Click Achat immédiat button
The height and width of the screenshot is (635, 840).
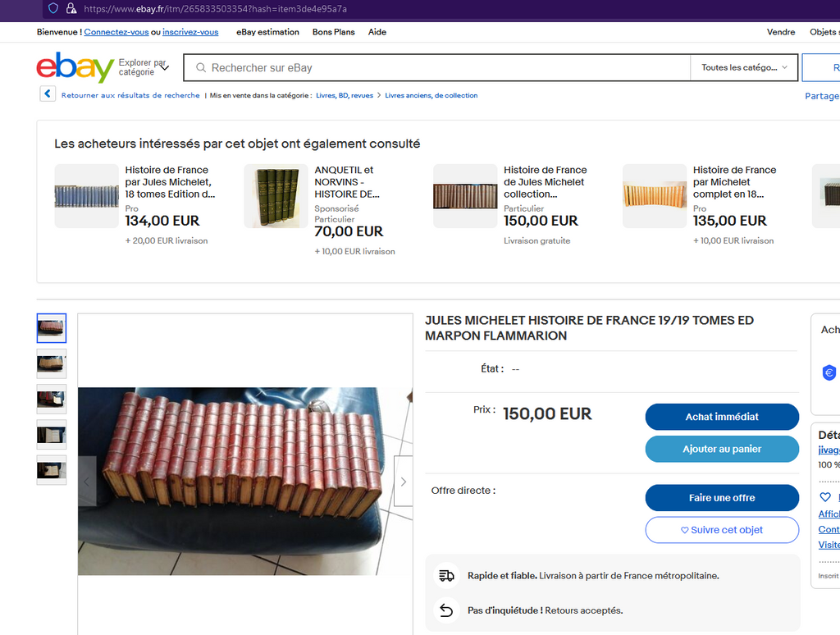pos(722,417)
